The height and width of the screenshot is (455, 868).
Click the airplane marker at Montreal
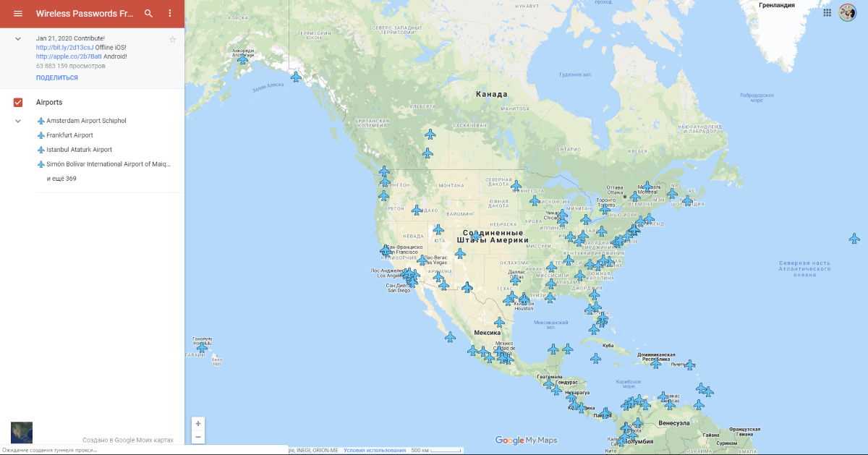pos(647,187)
